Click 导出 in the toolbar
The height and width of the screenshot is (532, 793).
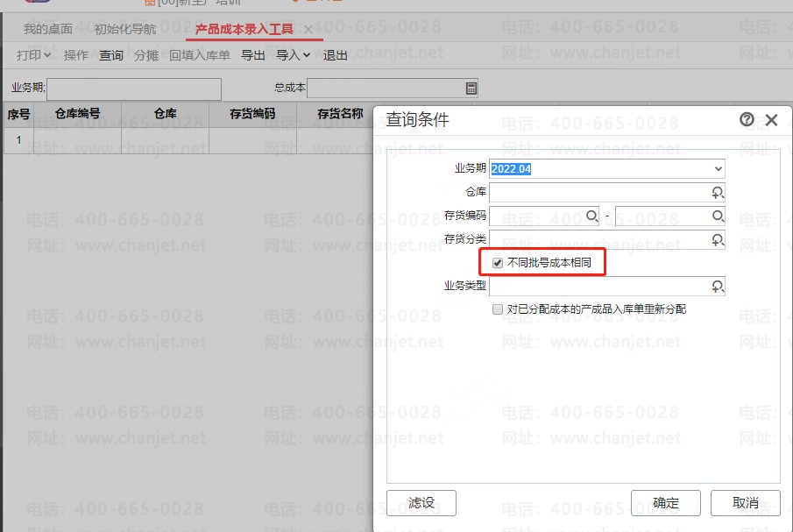click(x=253, y=54)
